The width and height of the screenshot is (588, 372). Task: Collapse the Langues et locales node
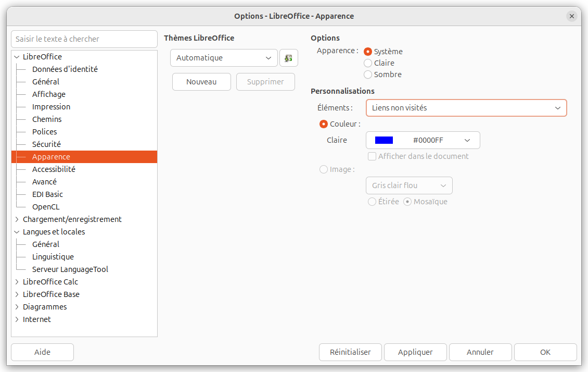tap(17, 232)
